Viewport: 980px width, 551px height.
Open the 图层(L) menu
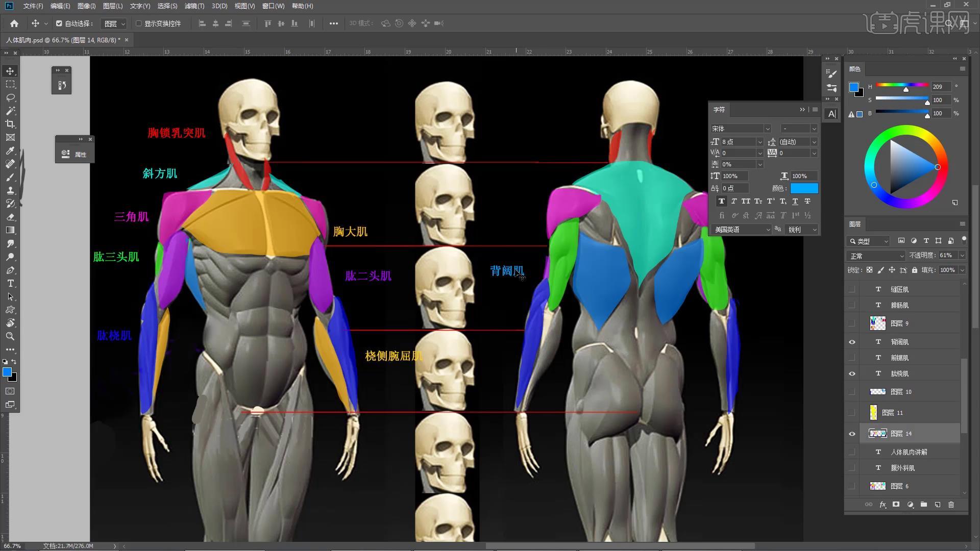point(112,6)
